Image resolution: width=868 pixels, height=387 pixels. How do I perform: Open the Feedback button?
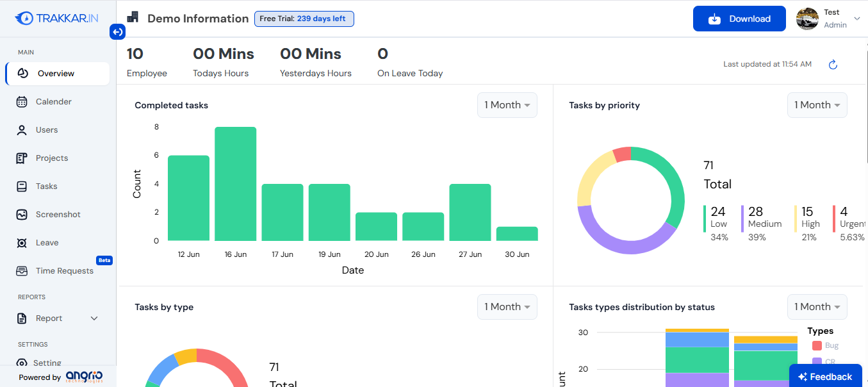point(826,377)
